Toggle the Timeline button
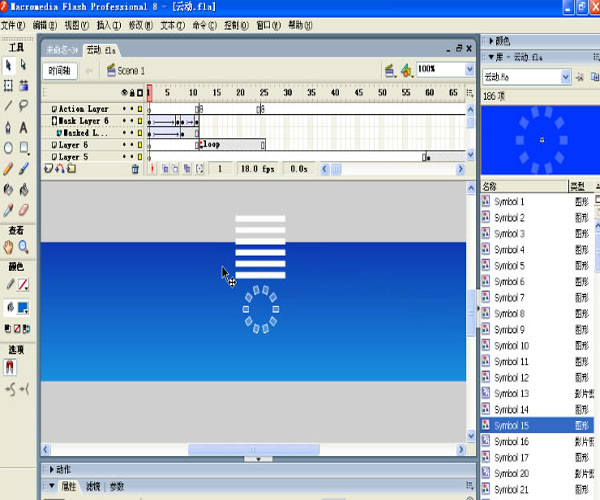This screenshot has width=600, height=500. (60, 70)
